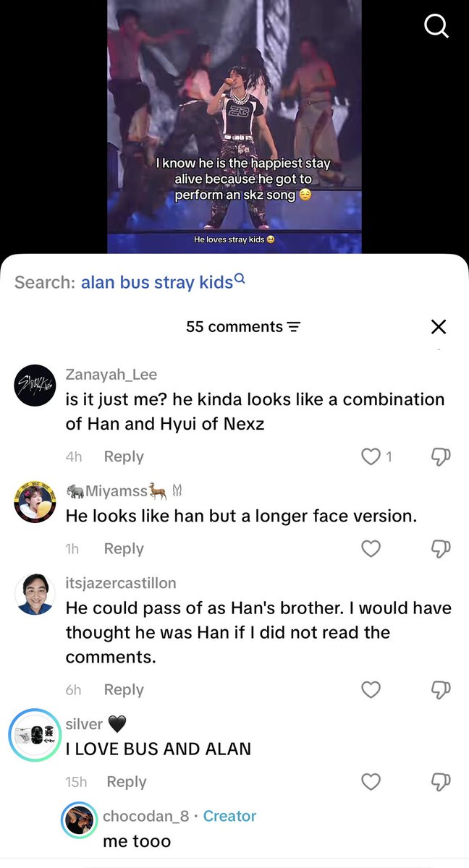469x868 pixels.
Task: Like Miyamss's comment with the heart icon
Action: tap(371, 549)
